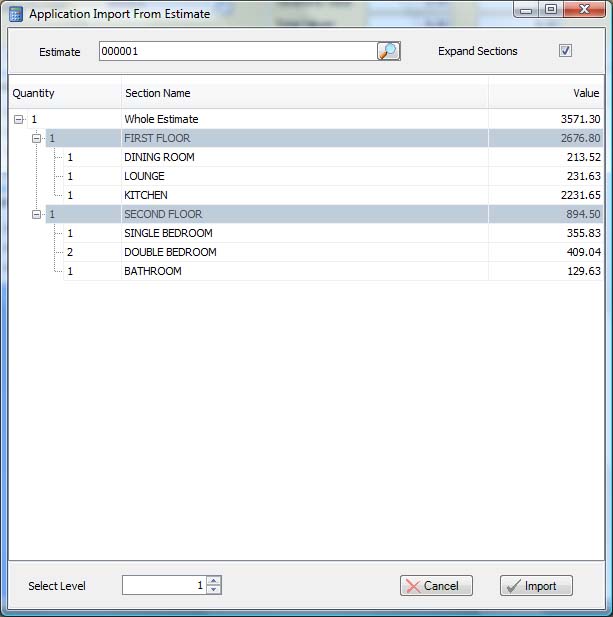Collapse the Whole Estimate tree node
613x617 pixels.
tap(19, 119)
